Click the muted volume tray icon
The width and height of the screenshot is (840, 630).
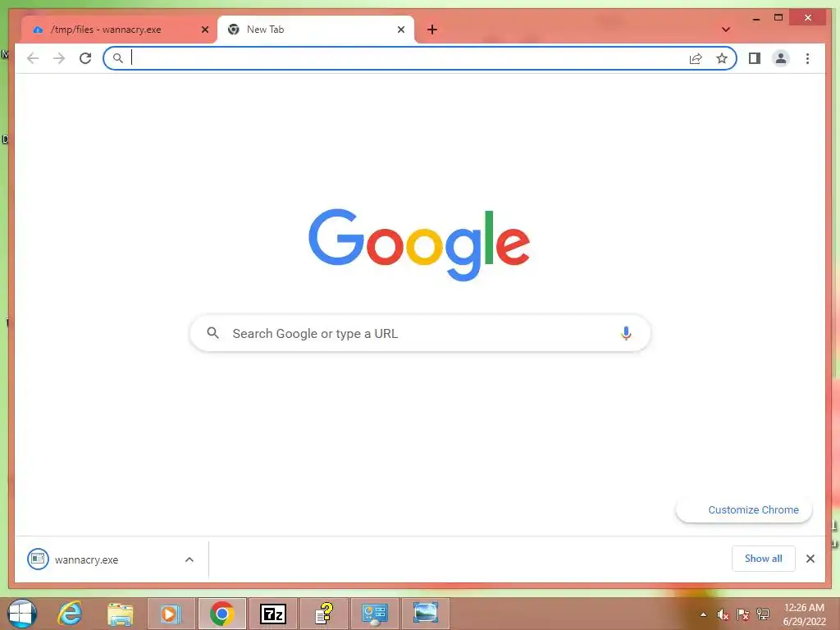pos(723,614)
